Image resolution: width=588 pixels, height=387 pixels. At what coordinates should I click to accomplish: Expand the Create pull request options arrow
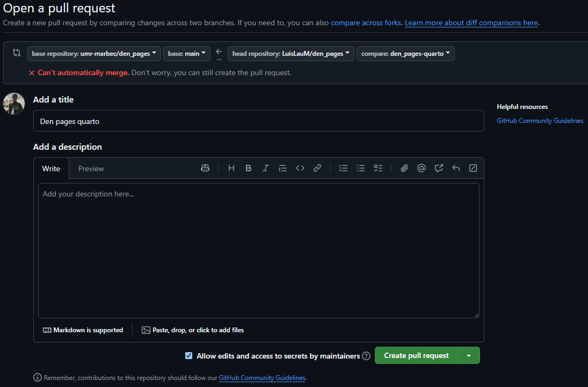pos(469,355)
